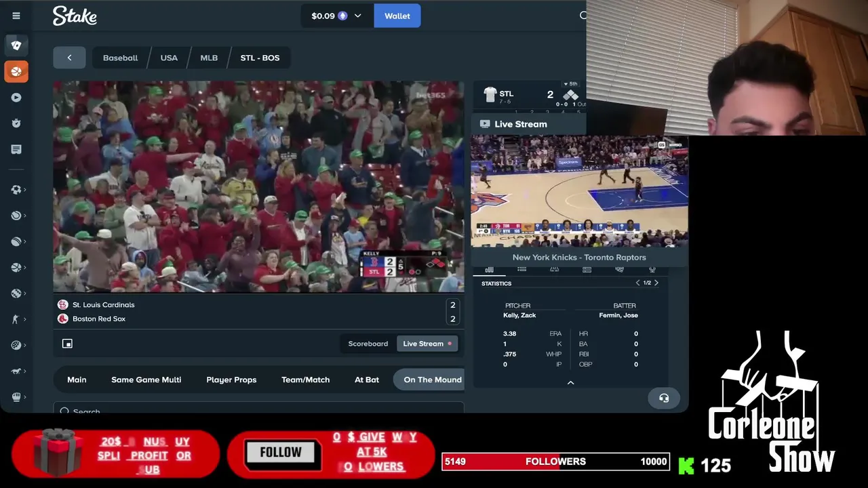Open the On The Mound tab
The image size is (868, 488).
(x=429, y=380)
